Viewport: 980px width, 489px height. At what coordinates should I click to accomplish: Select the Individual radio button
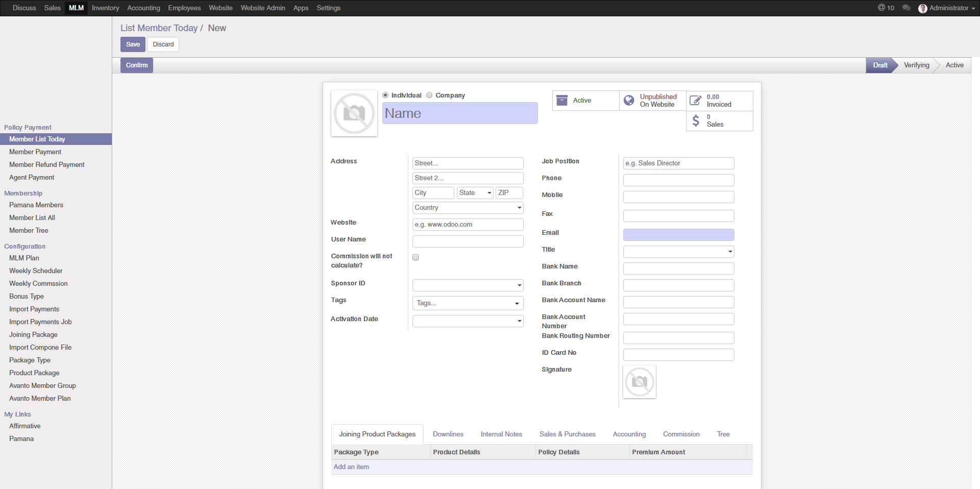(x=386, y=95)
